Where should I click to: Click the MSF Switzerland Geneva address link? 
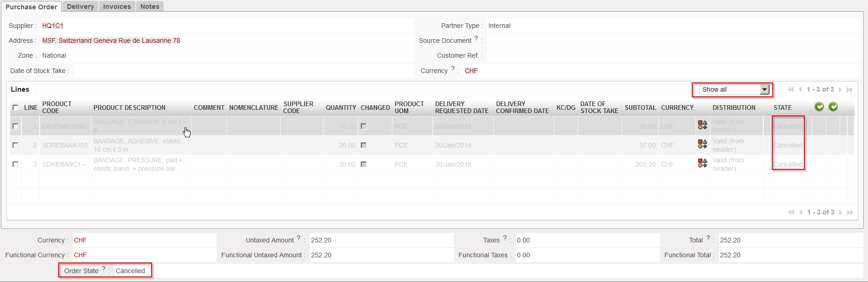point(111,40)
